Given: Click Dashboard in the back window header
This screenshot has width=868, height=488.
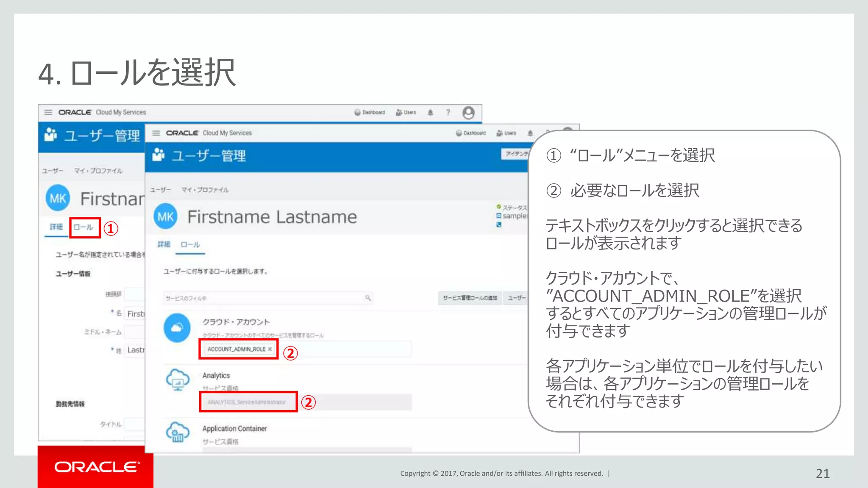Looking at the screenshot, I should 370,112.
